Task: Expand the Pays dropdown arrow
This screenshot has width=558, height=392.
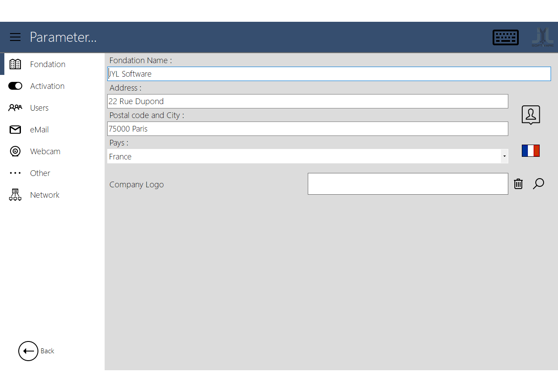Action: [504, 156]
